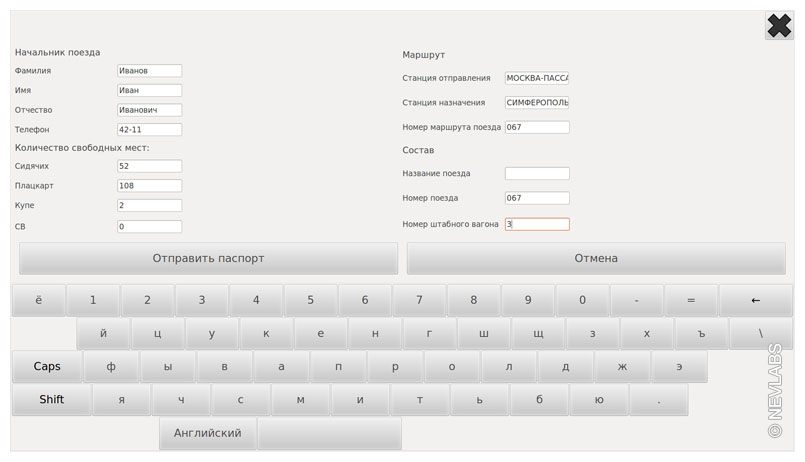Click the Отмена button
Viewport: 805px width, 462px height.
595,258
